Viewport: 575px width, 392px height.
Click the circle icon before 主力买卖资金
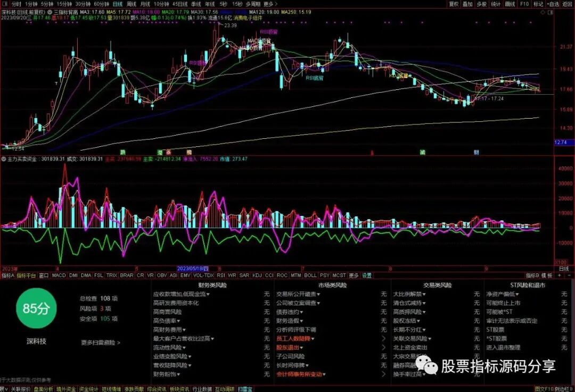(x=4, y=160)
